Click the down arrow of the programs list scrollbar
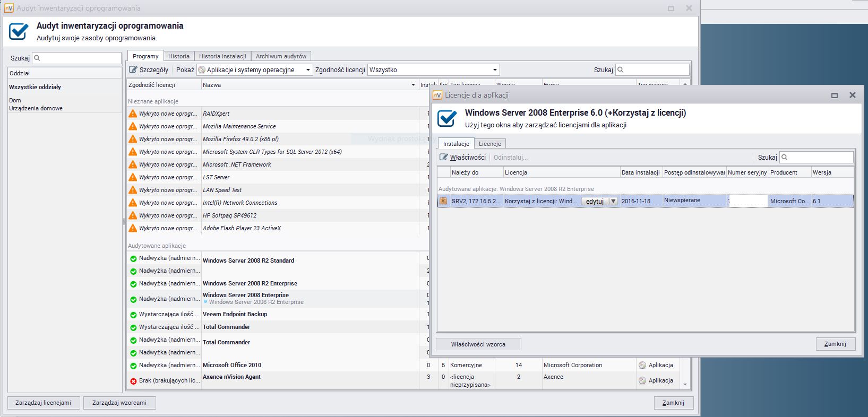The height and width of the screenshot is (417, 868). click(x=685, y=385)
